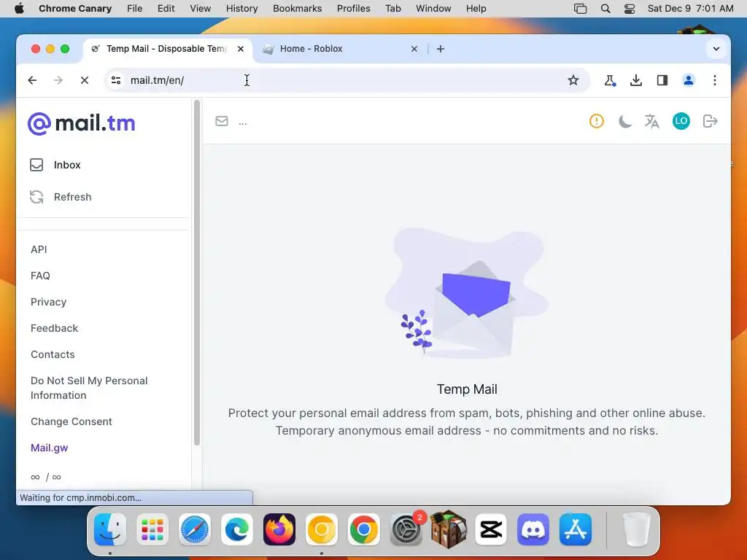Open site information icon in address bar
The image size is (747, 560).
point(116,80)
